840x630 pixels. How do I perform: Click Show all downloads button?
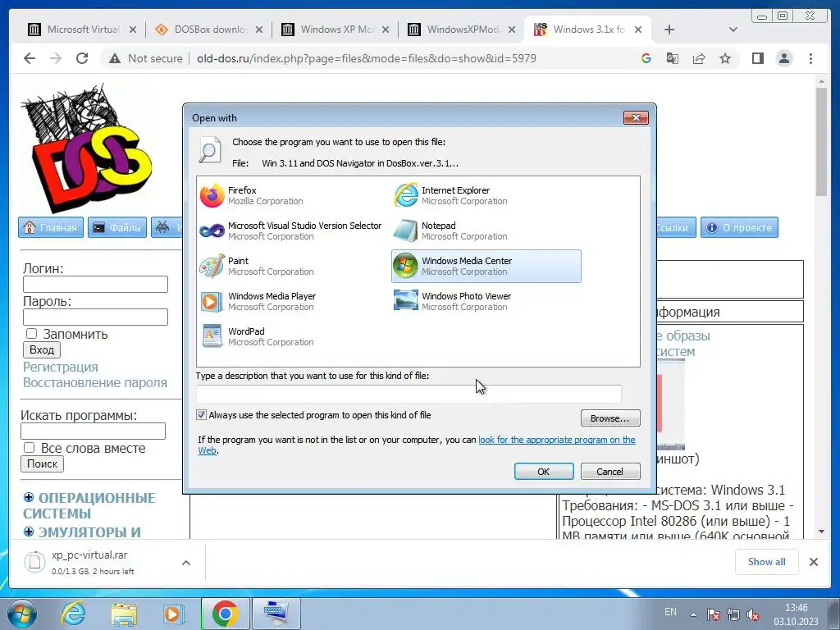[767, 562]
